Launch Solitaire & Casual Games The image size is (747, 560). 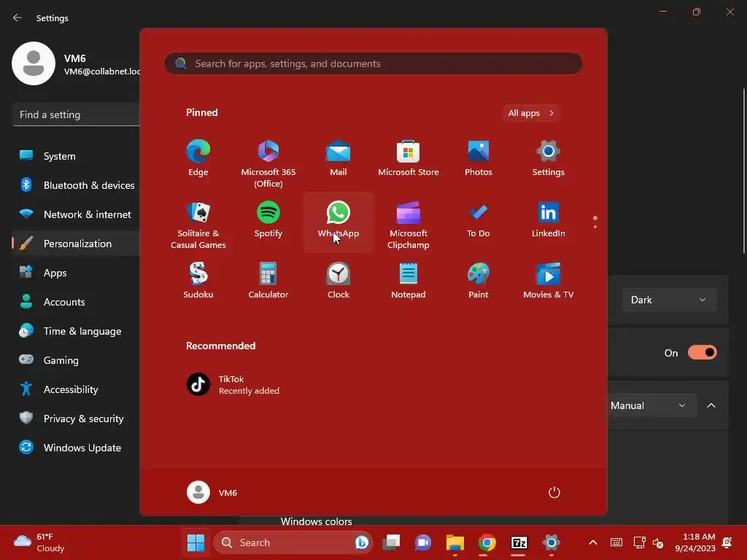pos(198,224)
